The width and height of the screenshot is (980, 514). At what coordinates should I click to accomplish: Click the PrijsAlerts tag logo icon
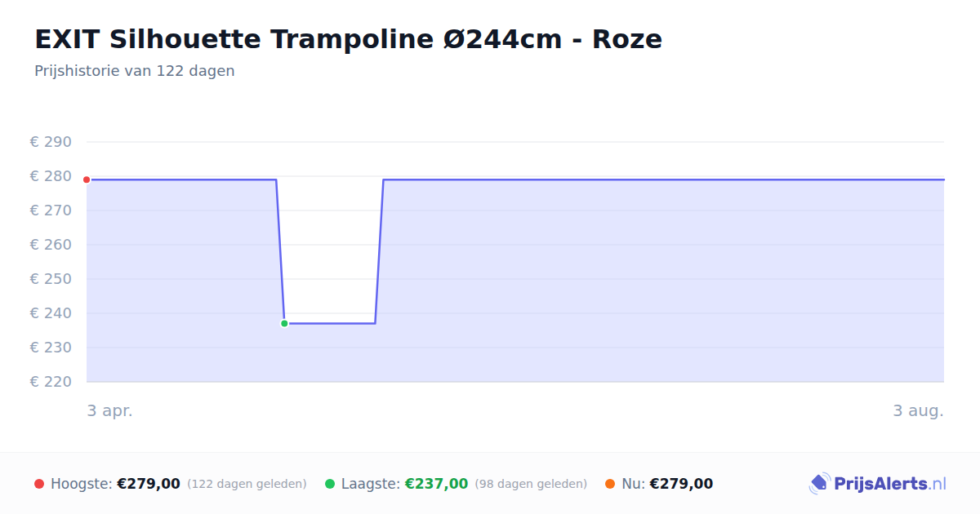[x=819, y=484]
